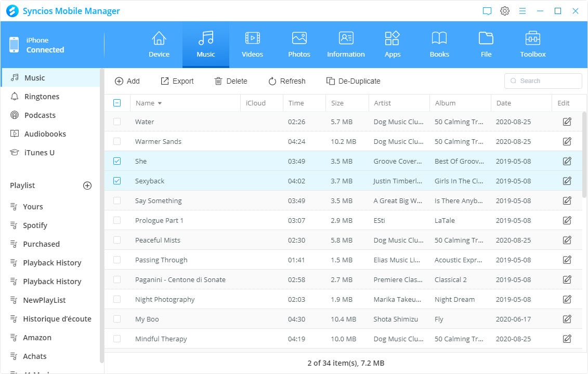Screen dimensions: 588x374
Task: Open the Purchased playlist
Action: click(x=50, y=244)
